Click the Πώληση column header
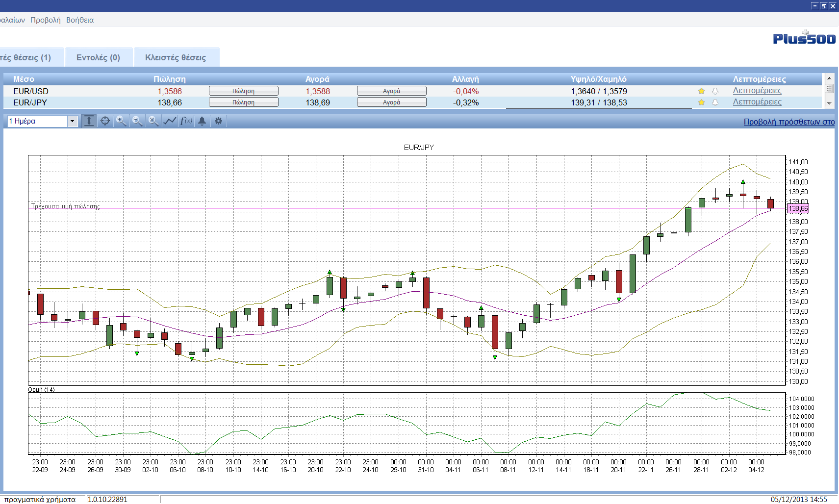This screenshot has height=504, width=839. (x=170, y=79)
